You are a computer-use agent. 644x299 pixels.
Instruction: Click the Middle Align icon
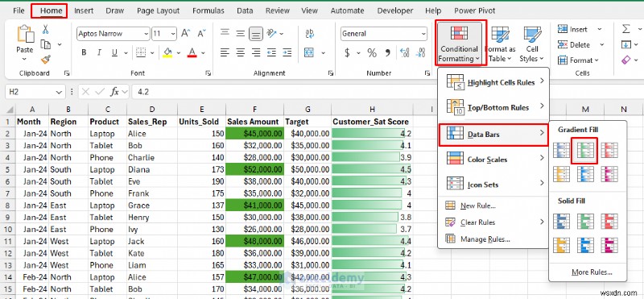[x=241, y=33]
